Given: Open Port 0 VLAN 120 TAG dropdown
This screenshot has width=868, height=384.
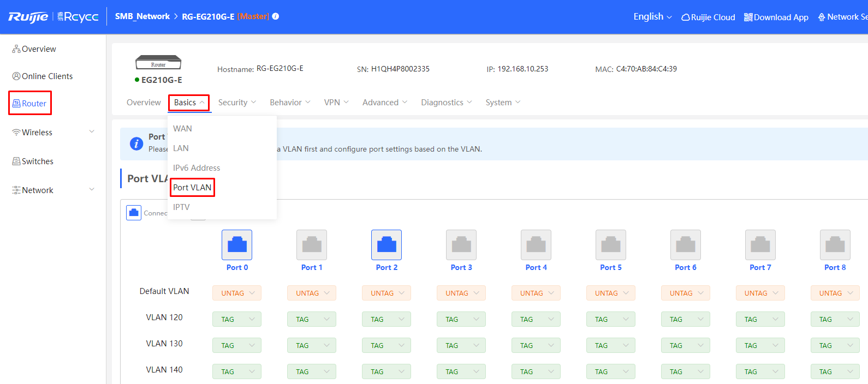Looking at the screenshot, I should pyautogui.click(x=237, y=319).
